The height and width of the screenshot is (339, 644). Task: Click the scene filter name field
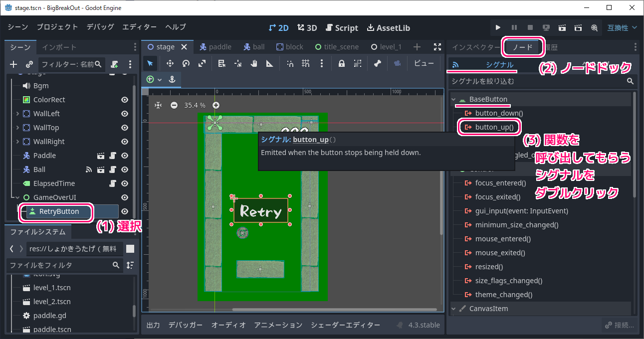pyautogui.click(x=72, y=64)
